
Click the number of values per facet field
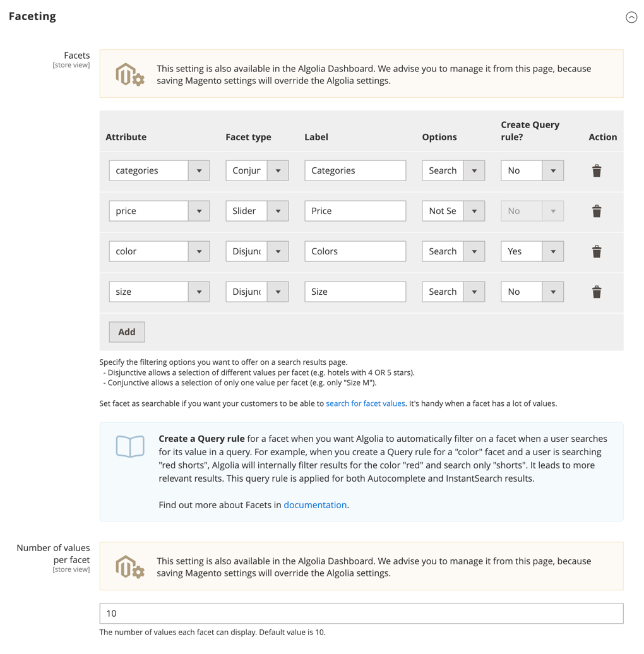coord(361,613)
